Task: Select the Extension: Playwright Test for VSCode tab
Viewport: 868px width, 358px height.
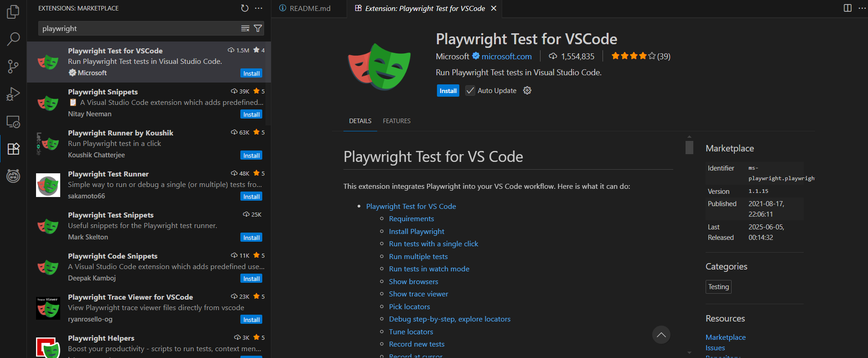Action: pyautogui.click(x=425, y=8)
